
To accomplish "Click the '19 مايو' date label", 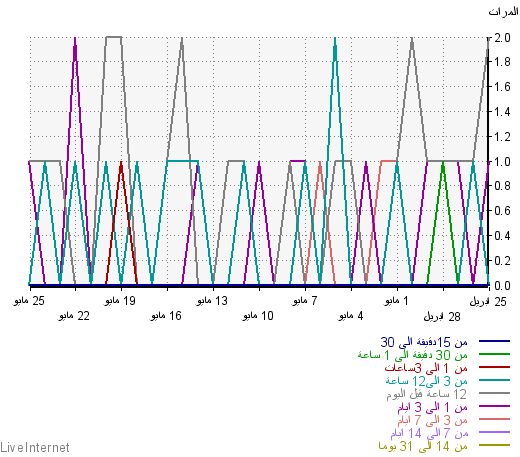I will pyautogui.click(x=120, y=301).
